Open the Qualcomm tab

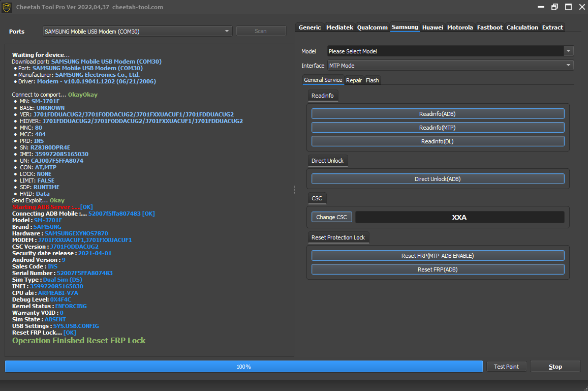tap(372, 27)
